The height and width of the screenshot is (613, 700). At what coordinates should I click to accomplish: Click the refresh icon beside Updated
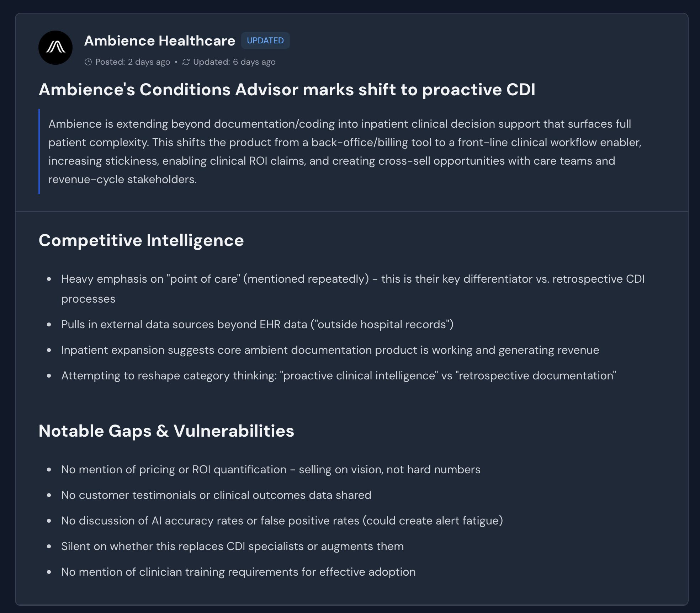click(186, 62)
